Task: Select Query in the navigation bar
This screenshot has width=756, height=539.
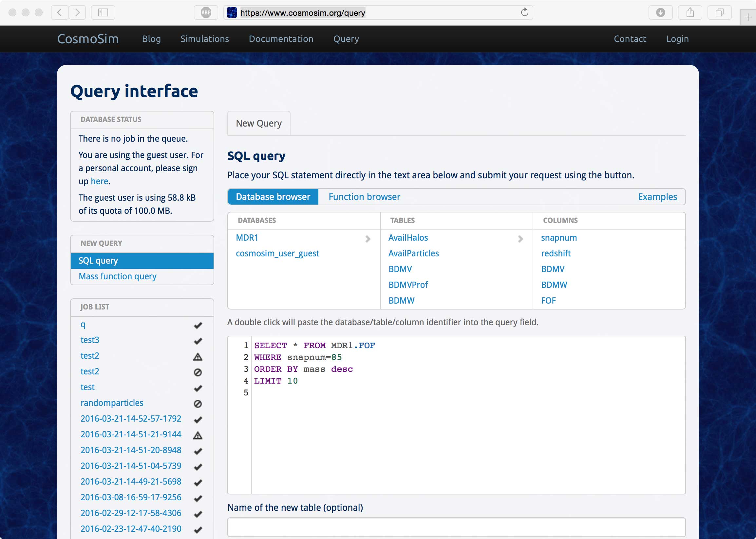Action: click(x=346, y=39)
